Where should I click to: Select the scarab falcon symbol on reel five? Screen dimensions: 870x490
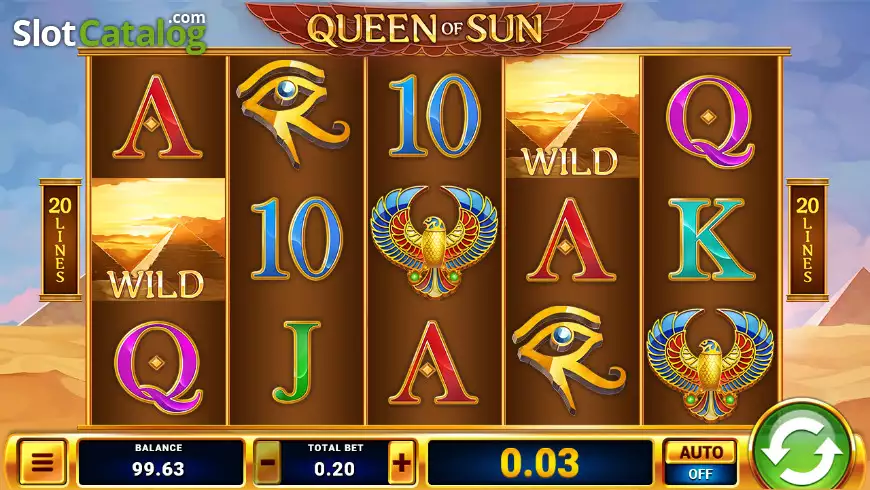click(710, 363)
